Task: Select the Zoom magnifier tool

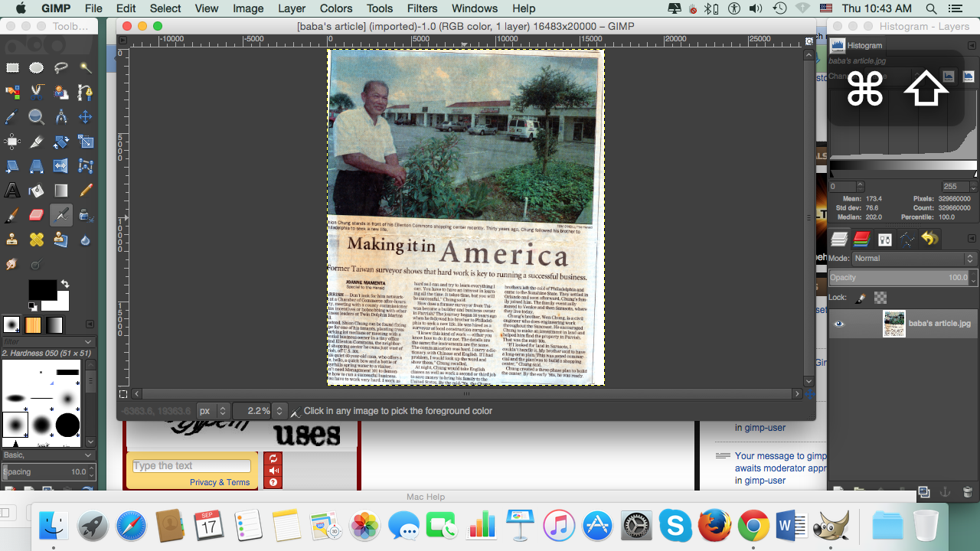Action: [37, 117]
